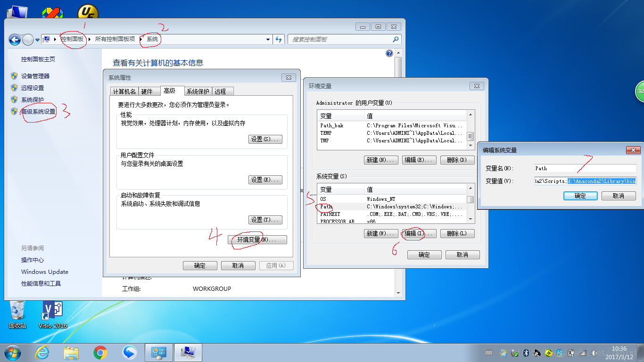Click the refresh icon in the address bar
644x362 pixels.
[x=279, y=40]
